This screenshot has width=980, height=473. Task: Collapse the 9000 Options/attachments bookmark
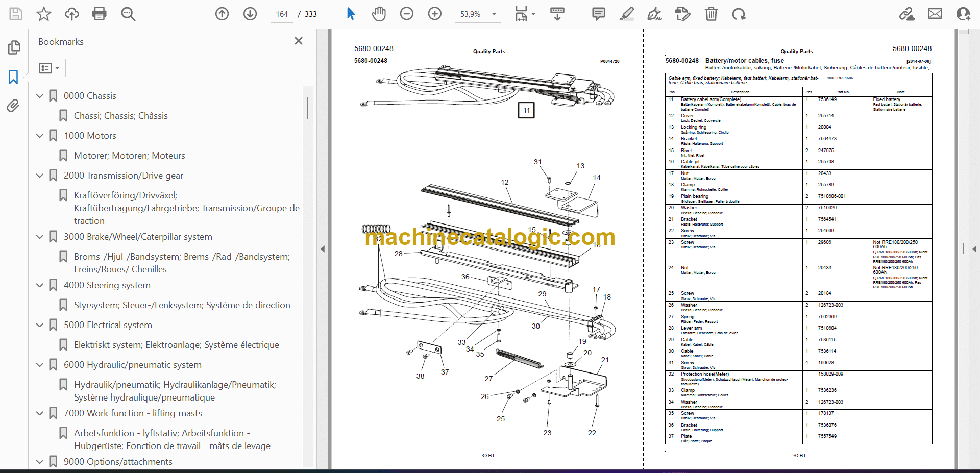point(40,462)
